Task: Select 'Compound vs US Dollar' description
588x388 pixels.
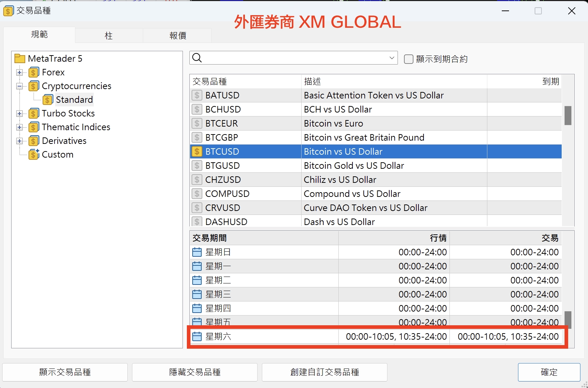Action: tap(394, 194)
